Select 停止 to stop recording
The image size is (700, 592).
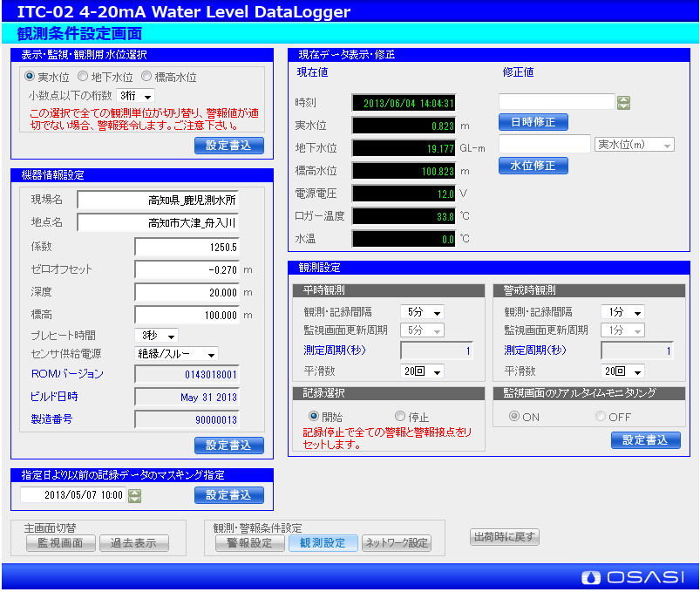(x=400, y=417)
